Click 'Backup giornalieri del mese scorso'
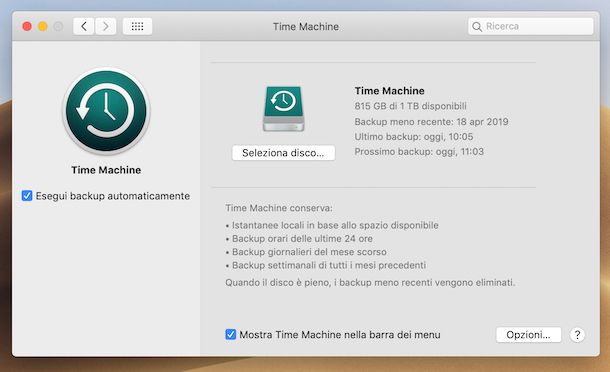Screen dimensions: 610x372 tap(309, 252)
